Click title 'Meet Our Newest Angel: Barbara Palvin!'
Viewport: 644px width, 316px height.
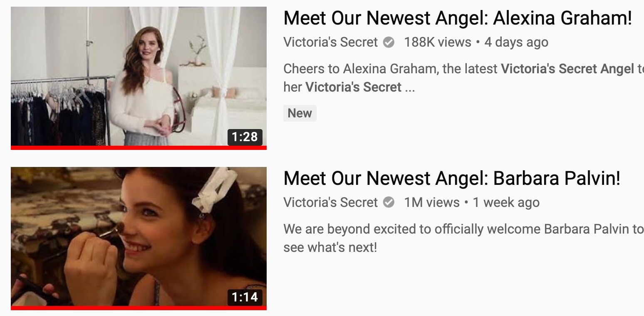coord(452,179)
